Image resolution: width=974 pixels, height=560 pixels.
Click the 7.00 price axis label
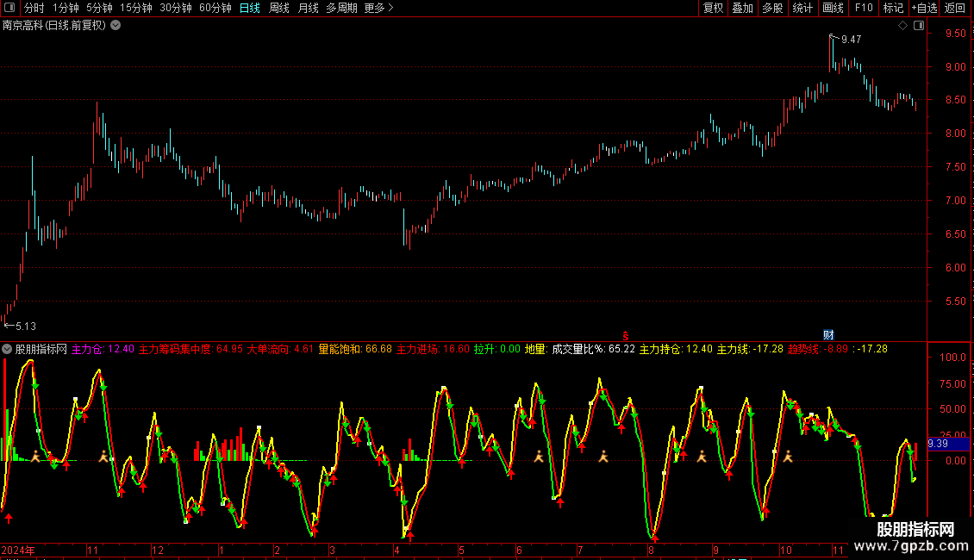pyautogui.click(x=955, y=201)
